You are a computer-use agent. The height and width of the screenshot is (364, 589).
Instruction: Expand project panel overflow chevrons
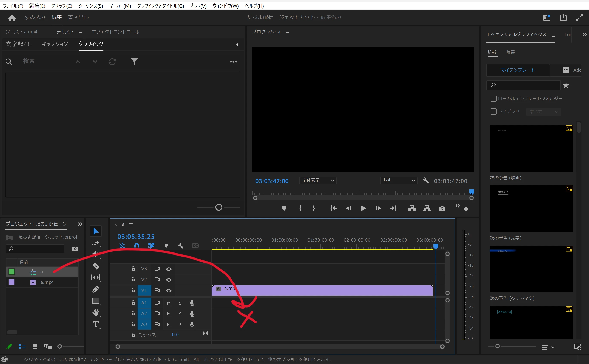[x=80, y=224]
